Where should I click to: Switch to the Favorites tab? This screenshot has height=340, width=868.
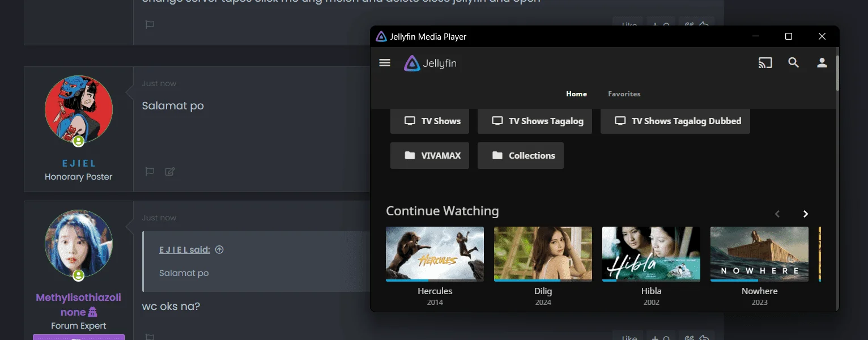(624, 94)
